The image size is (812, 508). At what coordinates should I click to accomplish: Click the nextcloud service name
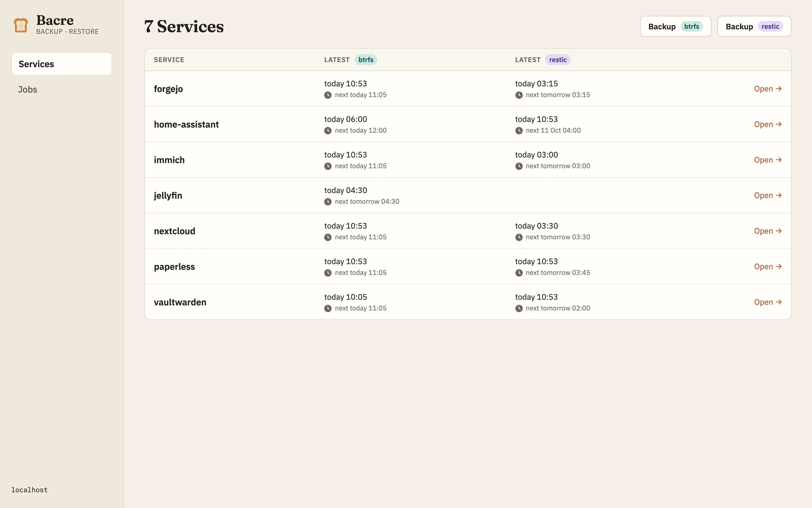175,231
